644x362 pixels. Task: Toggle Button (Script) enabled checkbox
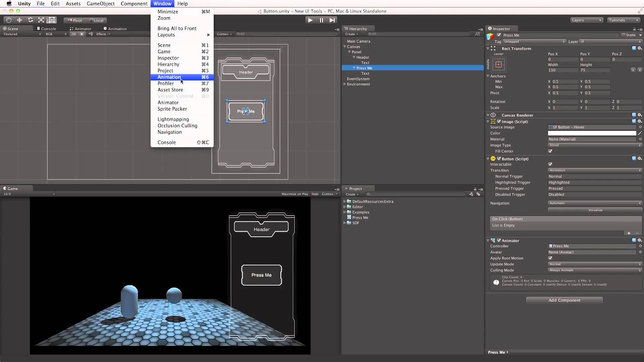[499, 159]
